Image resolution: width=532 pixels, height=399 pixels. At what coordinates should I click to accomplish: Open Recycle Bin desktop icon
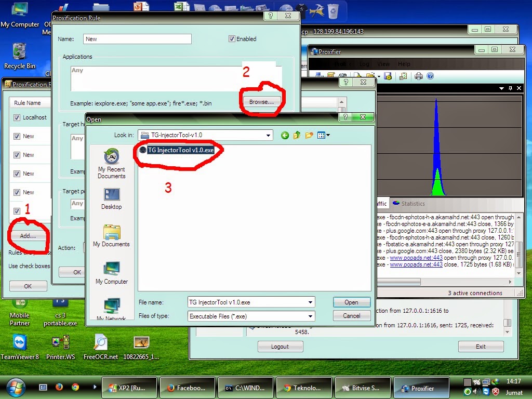click(19, 56)
